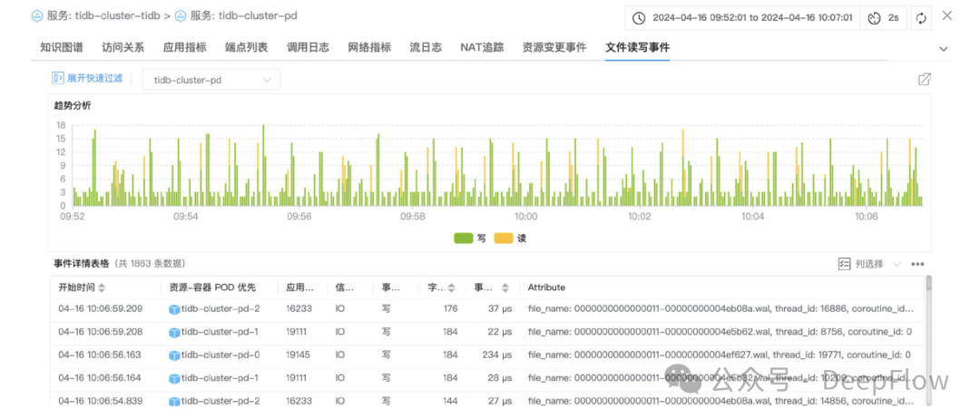980x419 pixels.
Task: Click the 04-16 10:06:54.839 timestamp cell
Action: click(x=100, y=401)
